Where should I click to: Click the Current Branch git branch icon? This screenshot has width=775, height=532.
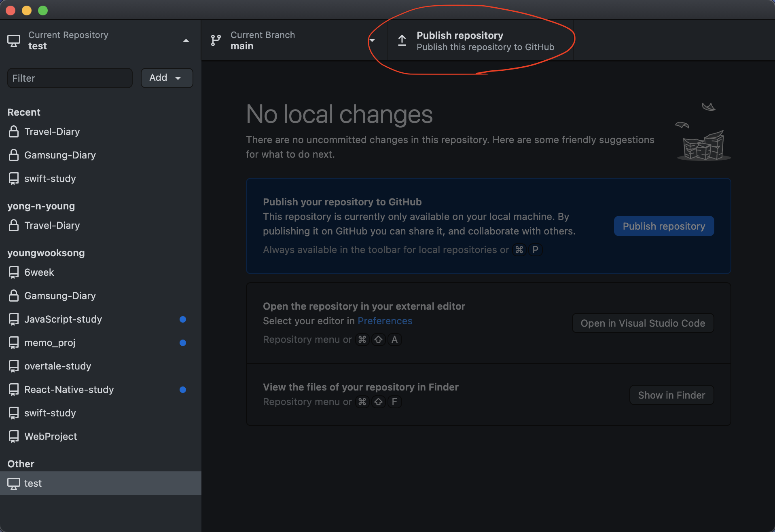point(216,40)
